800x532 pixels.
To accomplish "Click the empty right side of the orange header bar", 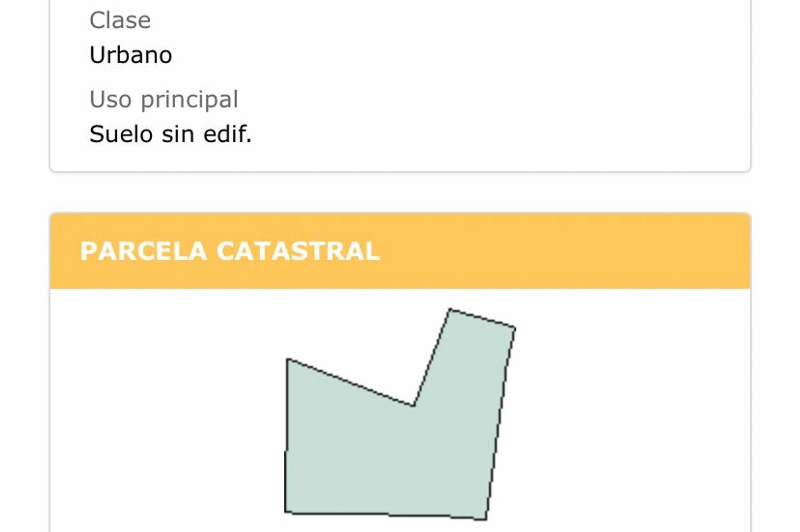I will (x=603, y=251).
